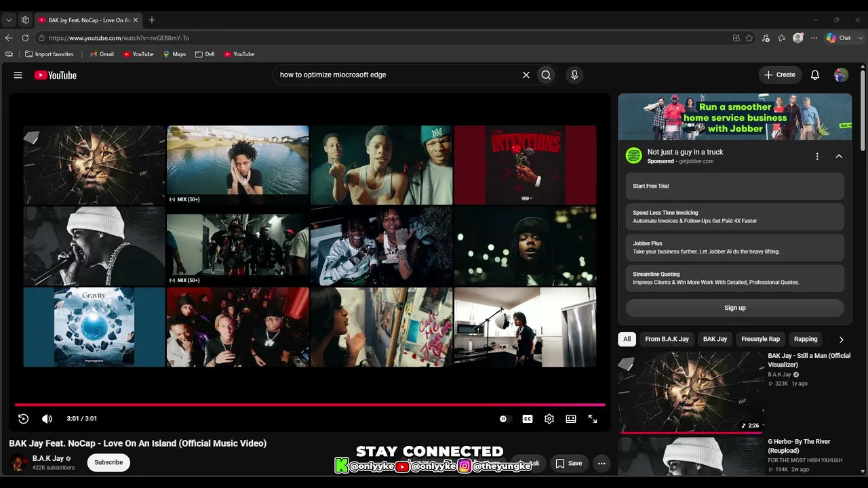This screenshot has height=488, width=868.
Task: Open the Jobber Plus ad link
Action: pos(735,247)
